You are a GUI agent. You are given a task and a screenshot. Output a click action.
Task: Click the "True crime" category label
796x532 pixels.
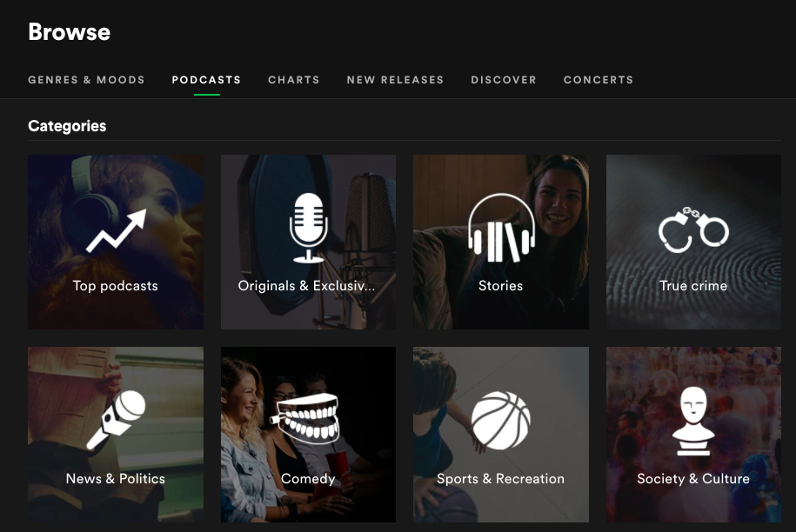pyautogui.click(x=693, y=286)
